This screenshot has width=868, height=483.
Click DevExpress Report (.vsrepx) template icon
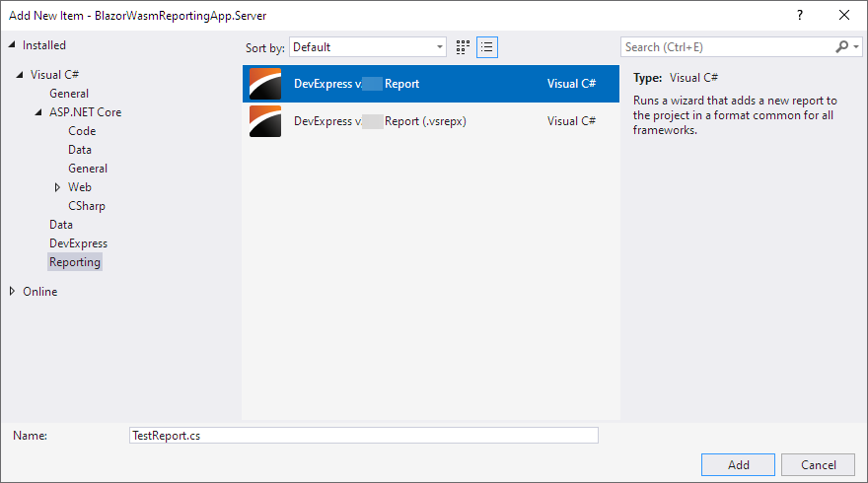point(265,121)
